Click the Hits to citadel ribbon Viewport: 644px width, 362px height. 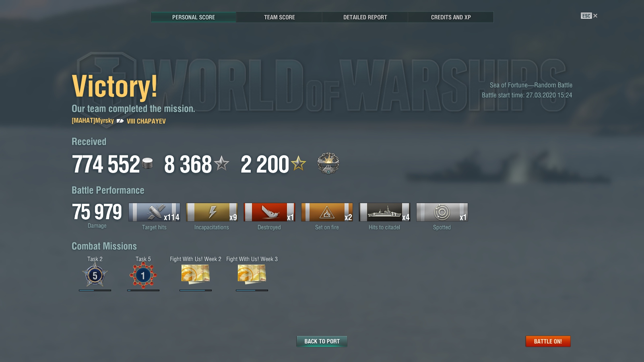point(384,212)
